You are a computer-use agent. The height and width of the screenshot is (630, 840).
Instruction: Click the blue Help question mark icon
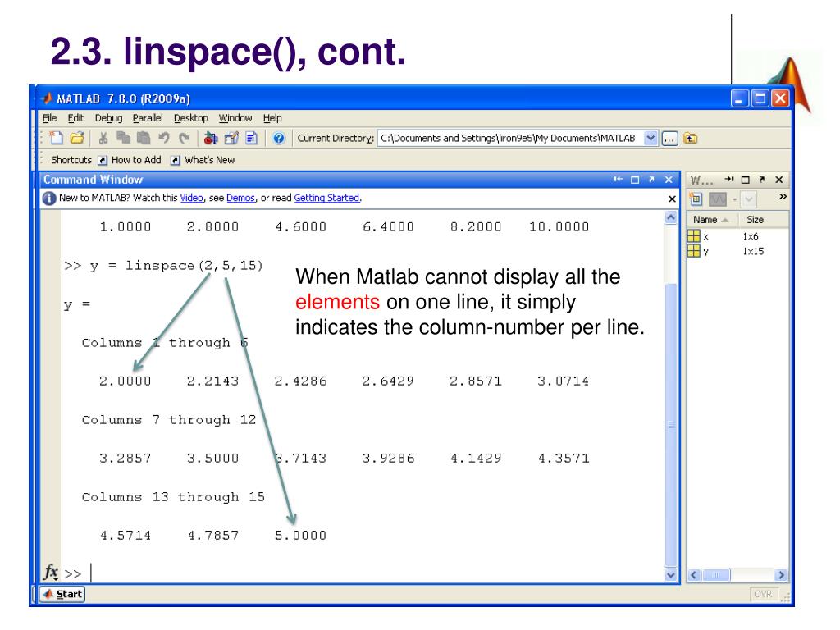(279, 138)
